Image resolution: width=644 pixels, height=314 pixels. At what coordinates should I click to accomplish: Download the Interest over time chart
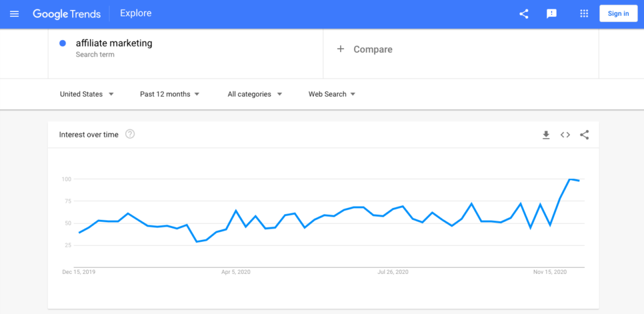(546, 135)
